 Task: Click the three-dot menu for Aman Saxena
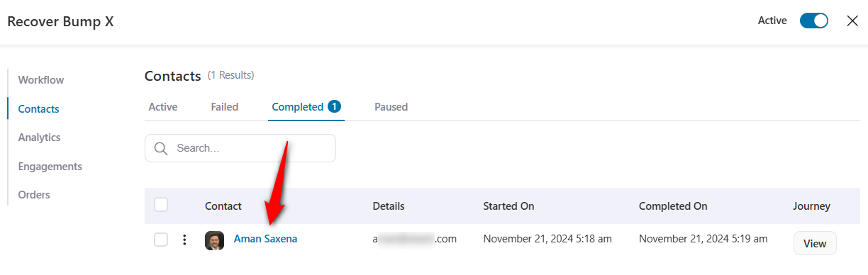coord(184,240)
